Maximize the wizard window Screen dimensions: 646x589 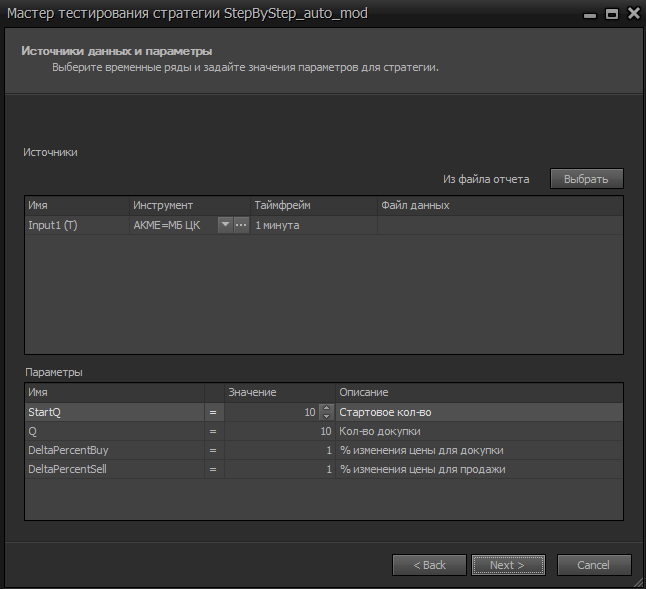[x=612, y=14]
